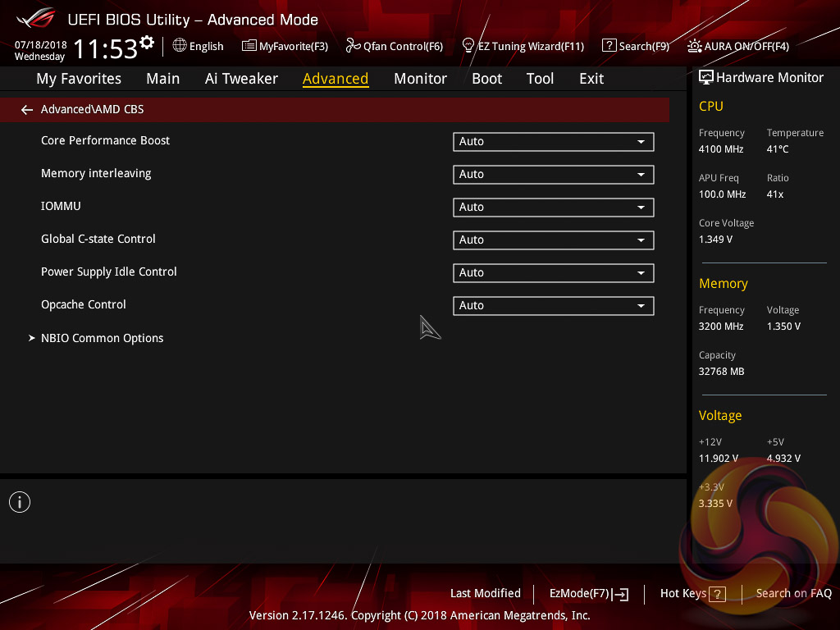Click the Search question mark icon
The width and height of the screenshot is (840, 630).
click(609, 46)
